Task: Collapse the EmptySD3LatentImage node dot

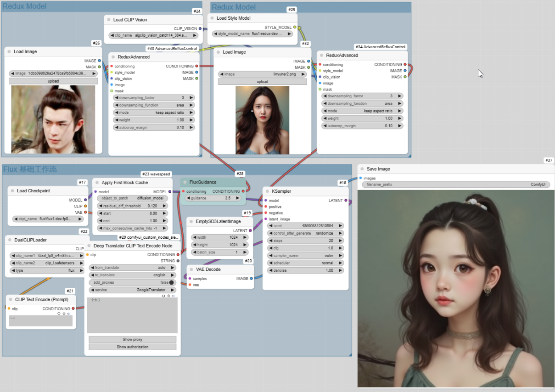Action: tap(191, 221)
